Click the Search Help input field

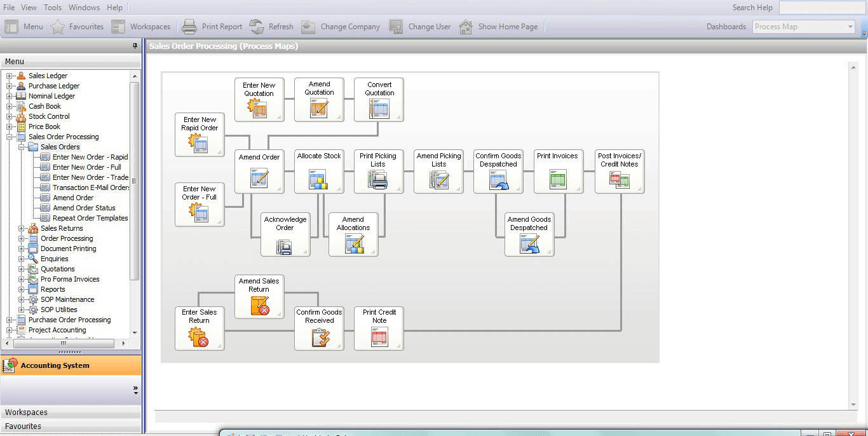(822, 8)
